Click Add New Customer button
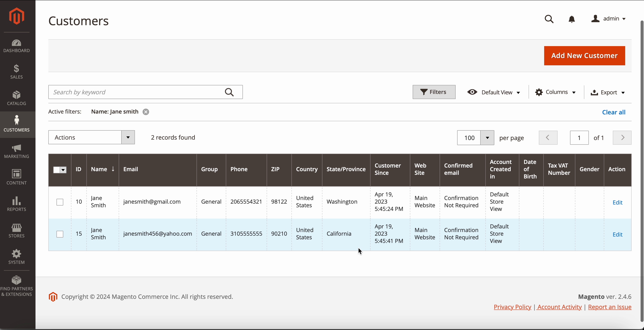 click(x=584, y=56)
